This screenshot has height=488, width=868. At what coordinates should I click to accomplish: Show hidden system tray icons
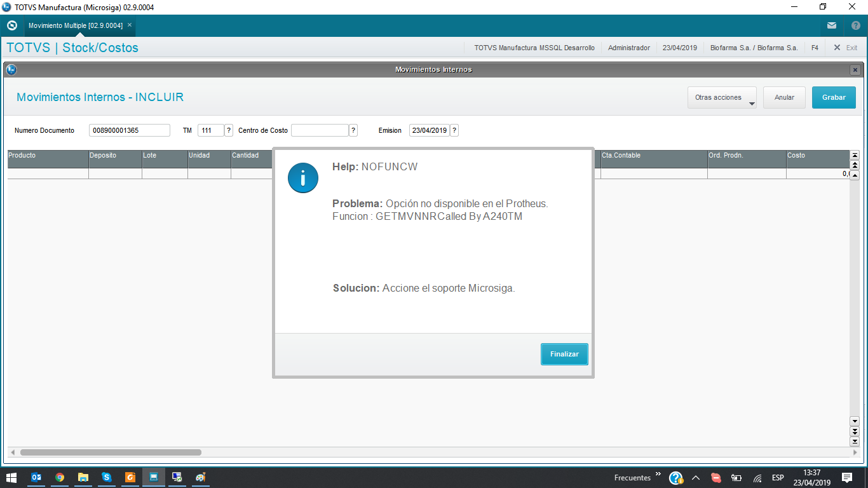point(696,478)
